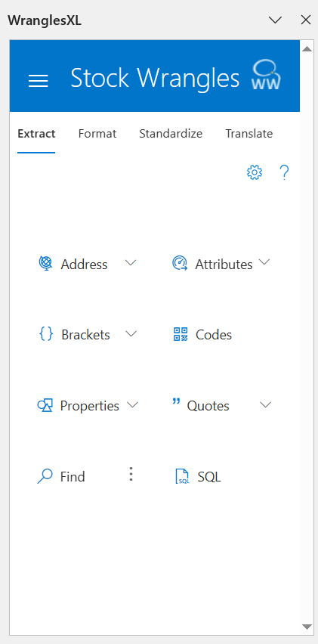
Task: Open settings with the gear icon
Action: point(255,172)
